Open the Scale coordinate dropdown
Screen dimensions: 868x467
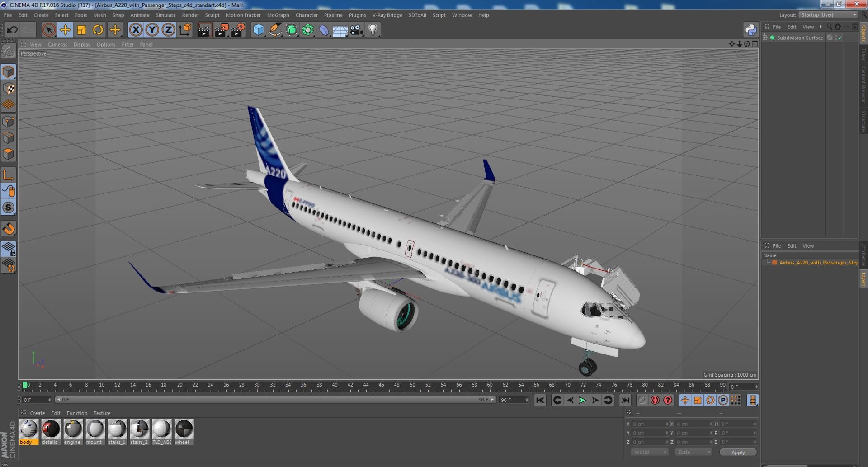pos(693,453)
